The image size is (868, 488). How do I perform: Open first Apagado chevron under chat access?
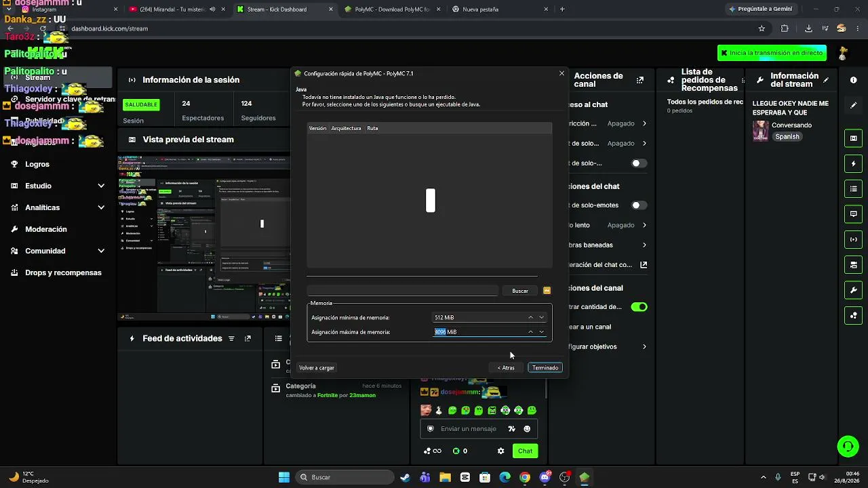(x=644, y=123)
